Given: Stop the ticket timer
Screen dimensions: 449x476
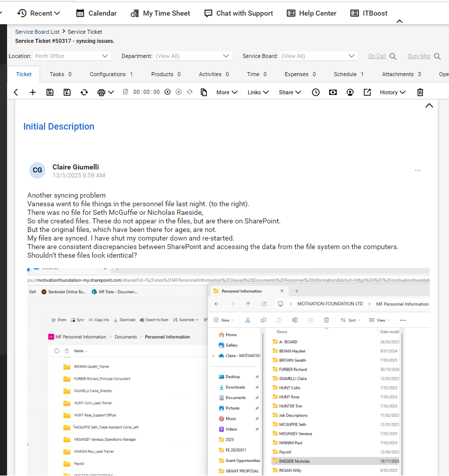Looking at the screenshot, I should tap(179, 92).
